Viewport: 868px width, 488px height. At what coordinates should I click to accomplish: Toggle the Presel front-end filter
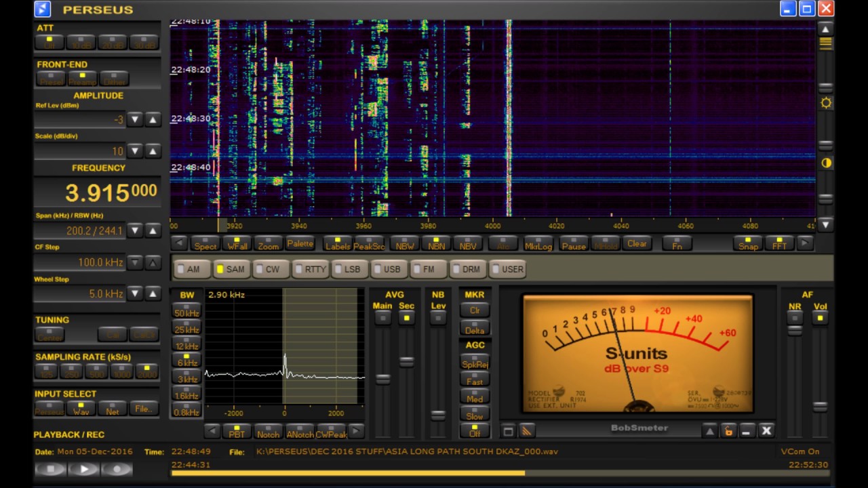pos(51,79)
